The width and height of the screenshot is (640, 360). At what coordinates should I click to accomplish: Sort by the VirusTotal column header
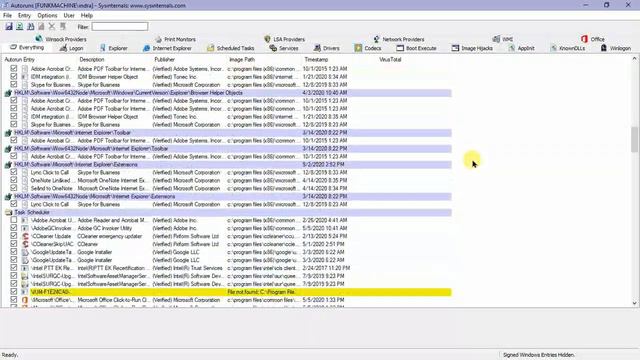(x=390, y=60)
